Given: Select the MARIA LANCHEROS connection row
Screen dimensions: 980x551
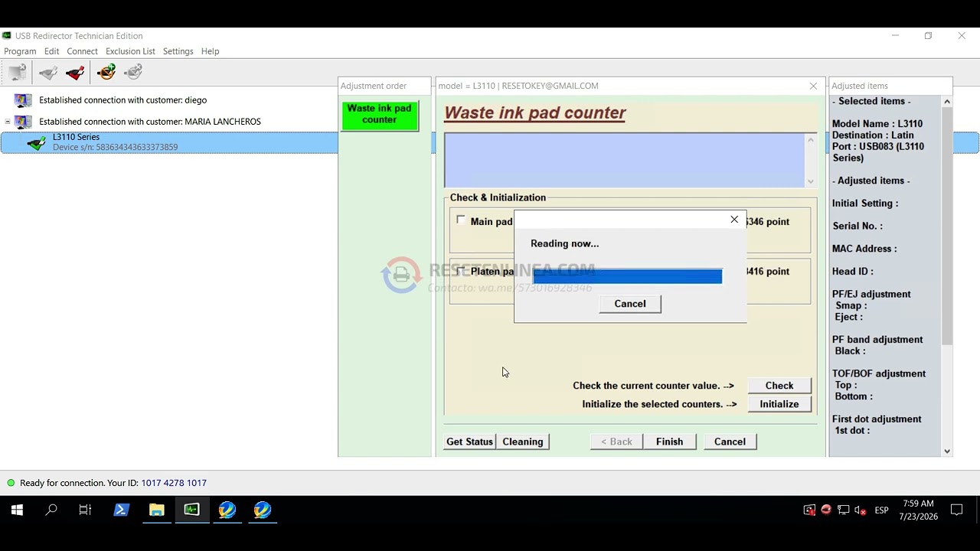Looking at the screenshot, I should coord(150,122).
